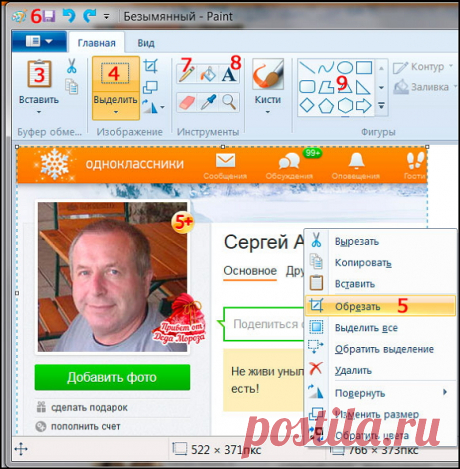Select the Pencil tool
Image resolution: width=460 pixels, height=469 pixels.
point(187,74)
